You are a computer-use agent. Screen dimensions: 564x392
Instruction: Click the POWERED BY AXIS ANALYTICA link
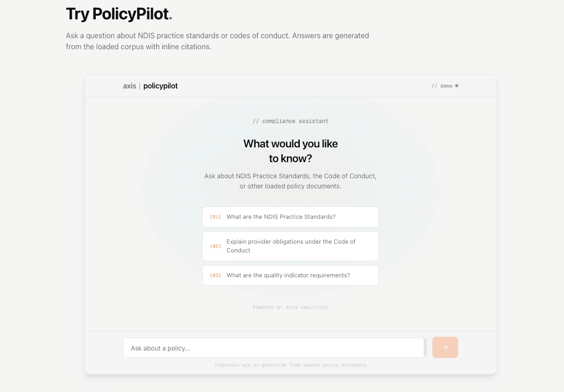[290, 307]
